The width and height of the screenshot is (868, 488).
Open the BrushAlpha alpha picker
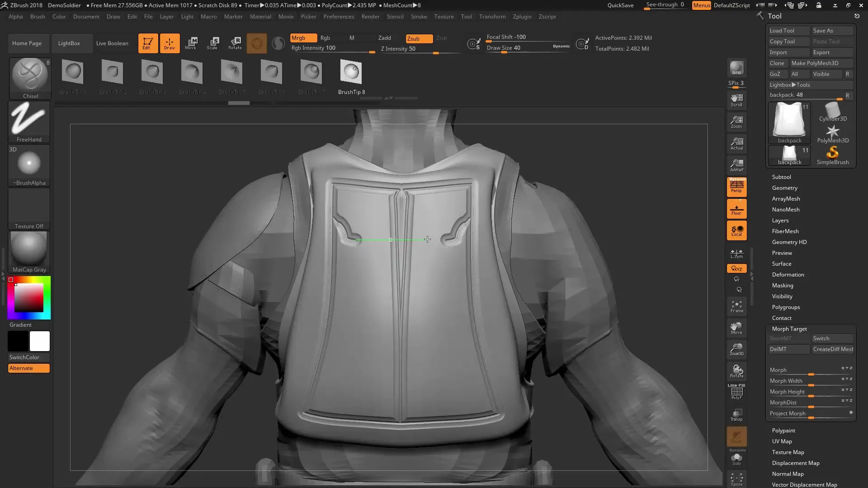[29, 165]
